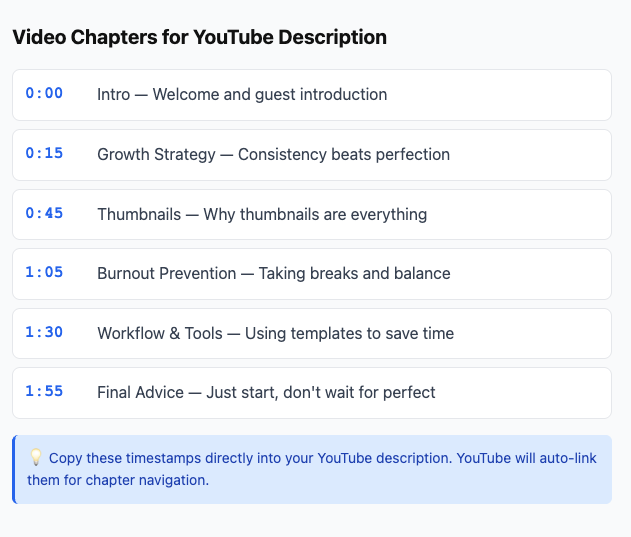Click the 1:05 timestamp
The image size is (631, 537).
tap(44, 273)
